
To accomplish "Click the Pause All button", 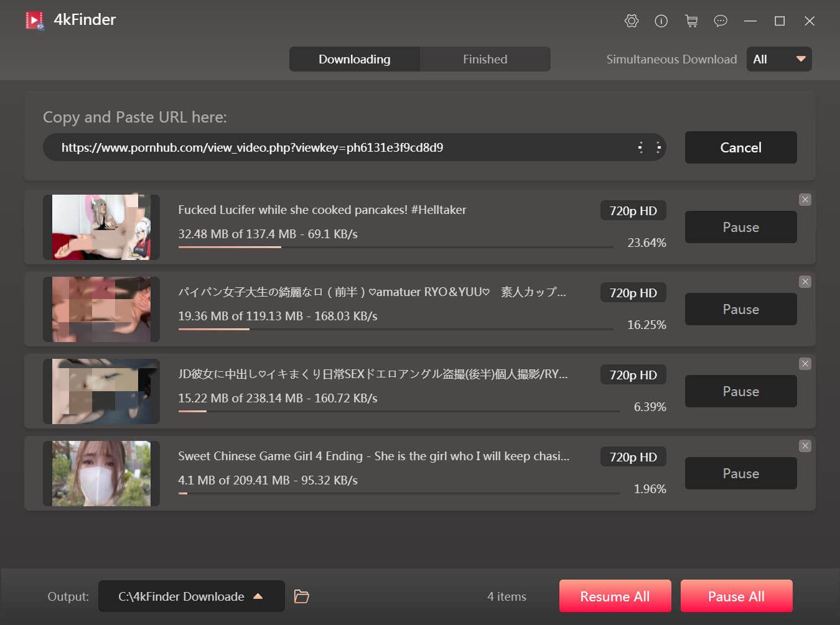I will (736, 596).
